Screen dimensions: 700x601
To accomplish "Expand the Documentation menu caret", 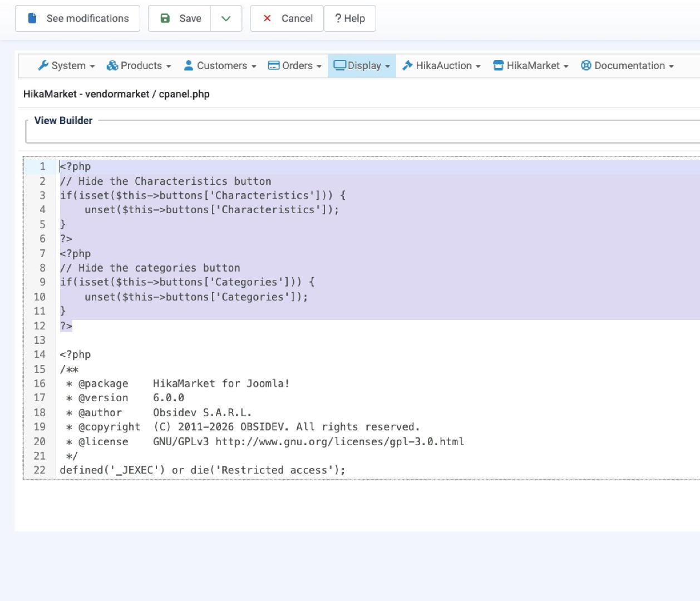I will (671, 66).
